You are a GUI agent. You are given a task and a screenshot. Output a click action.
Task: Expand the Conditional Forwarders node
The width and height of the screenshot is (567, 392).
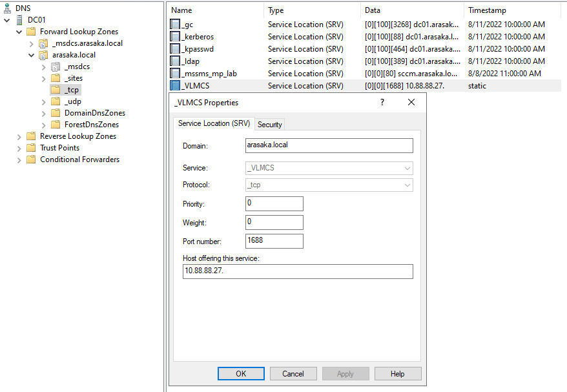pyautogui.click(x=19, y=160)
